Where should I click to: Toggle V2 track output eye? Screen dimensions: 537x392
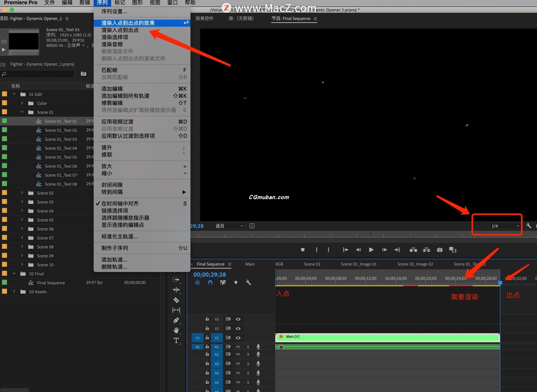(238, 328)
